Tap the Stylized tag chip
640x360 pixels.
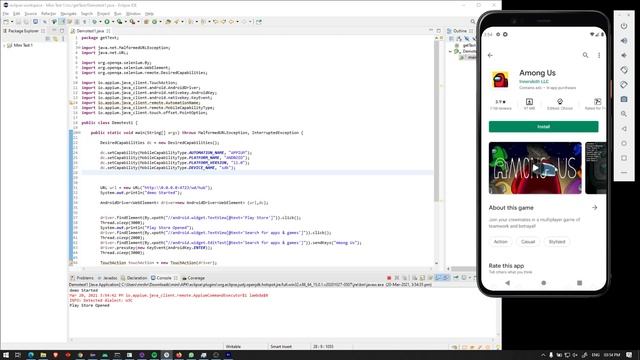(557, 242)
